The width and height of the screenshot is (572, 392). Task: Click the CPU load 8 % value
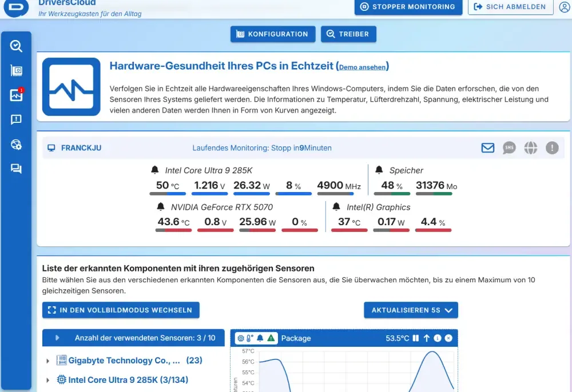pyautogui.click(x=293, y=186)
